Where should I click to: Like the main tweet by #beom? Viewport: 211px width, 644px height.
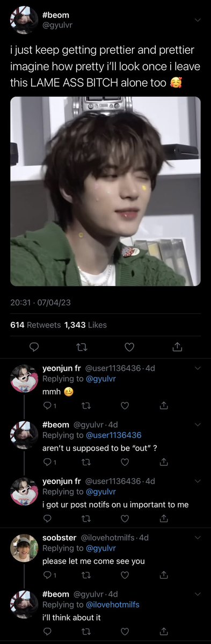tap(129, 348)
